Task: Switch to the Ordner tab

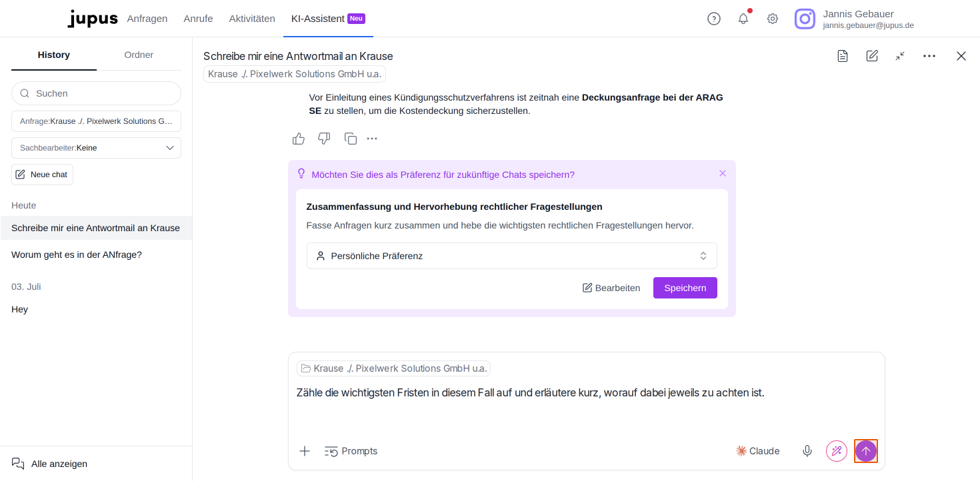Action: pyautogui.click(x=139, y=55)
